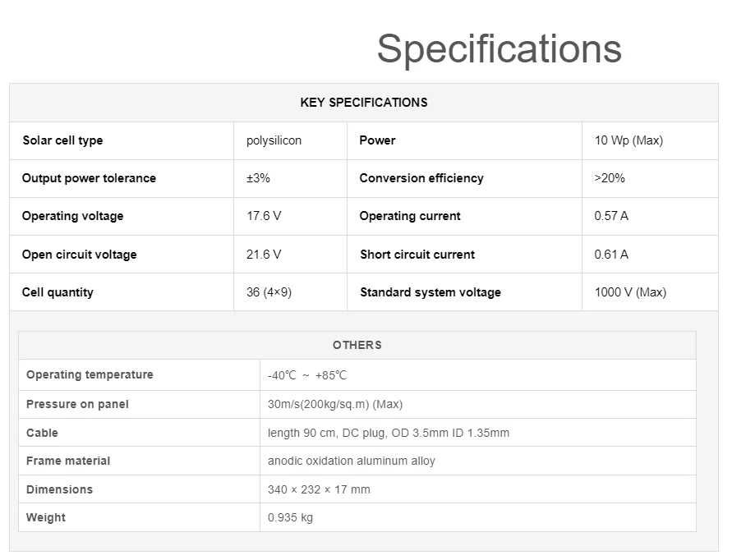Click the polysilicon value cell
The width and height of the screenshot is (746, 560).
274,140
